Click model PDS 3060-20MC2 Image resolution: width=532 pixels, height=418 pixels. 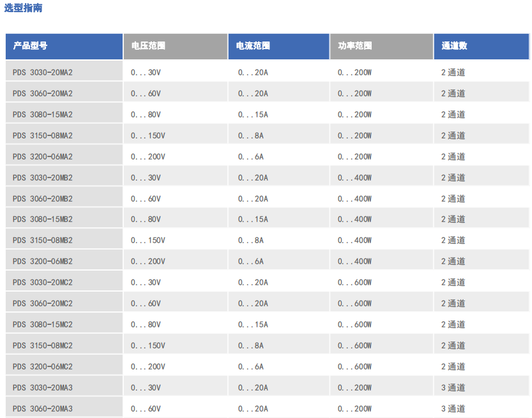(x=43, y=303)
